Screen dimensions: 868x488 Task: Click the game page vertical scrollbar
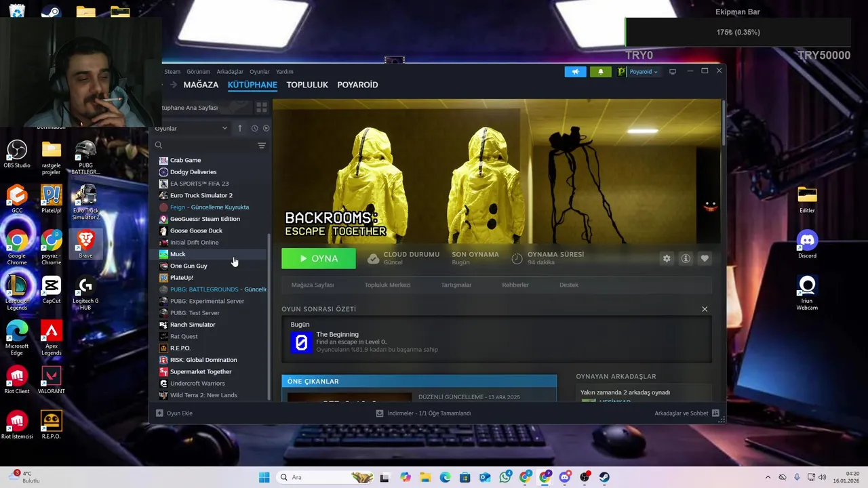coord(723,123)
